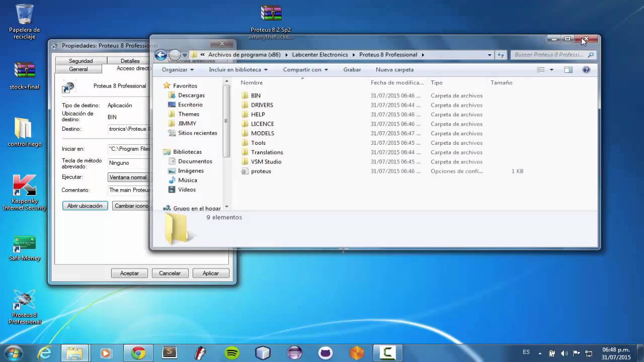The width and height of the screenshot is (644, 362).
Task: Click the Cancelar button
Action: [x=170, y=273]
